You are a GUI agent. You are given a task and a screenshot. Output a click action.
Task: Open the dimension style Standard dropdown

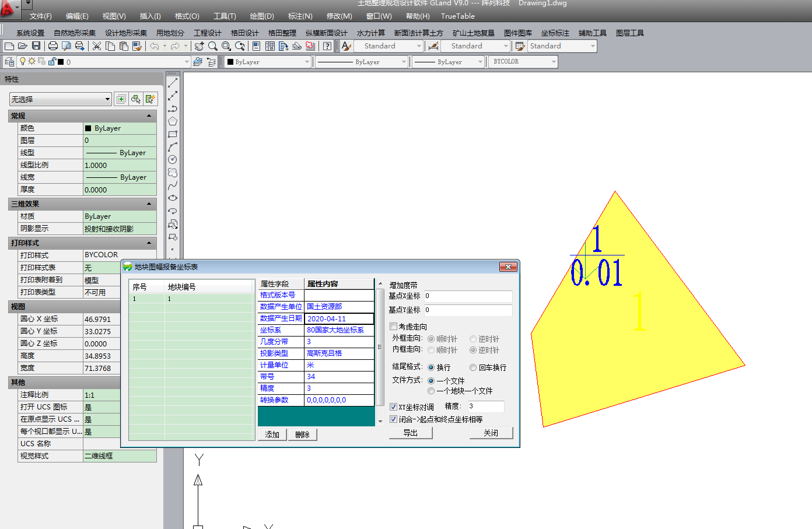475,46
